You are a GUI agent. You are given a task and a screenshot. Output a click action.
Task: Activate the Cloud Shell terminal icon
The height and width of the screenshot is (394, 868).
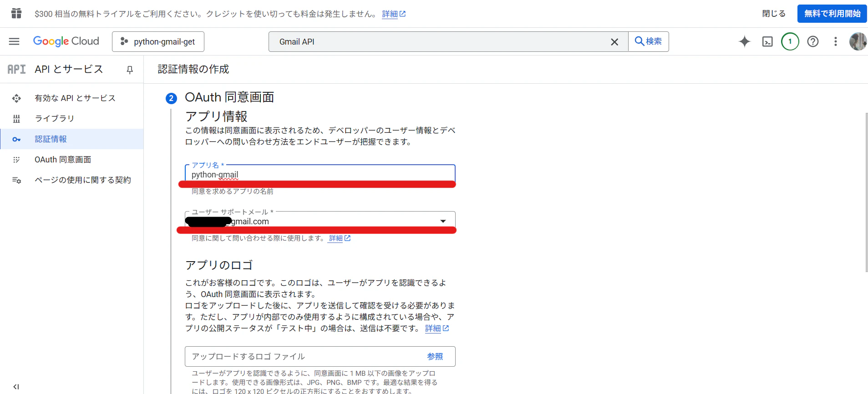tap(767, 41)
